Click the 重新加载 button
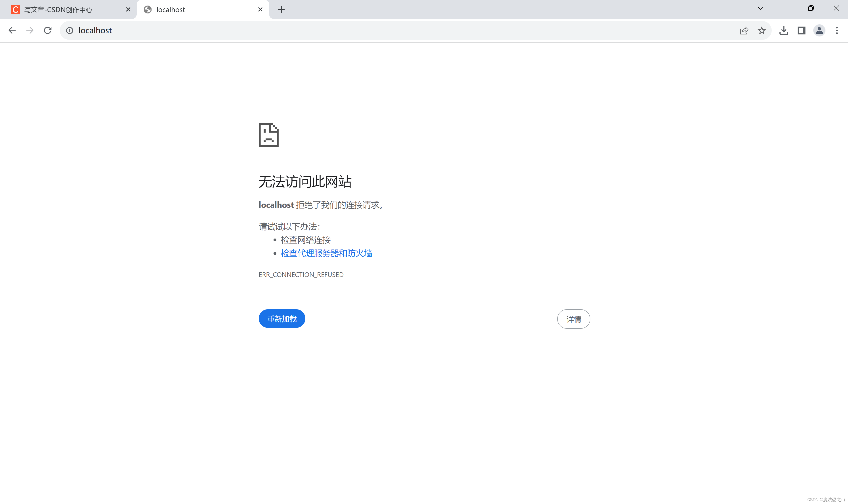 click(282, 319)
